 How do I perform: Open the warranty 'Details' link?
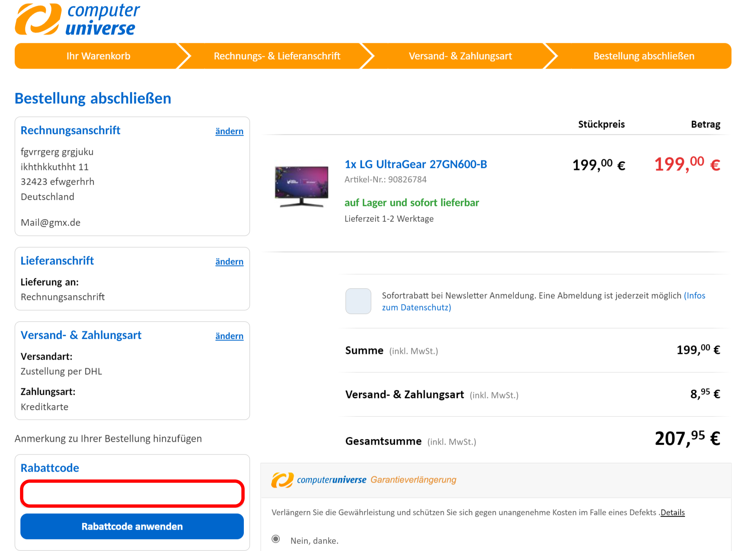coord(673,513)
